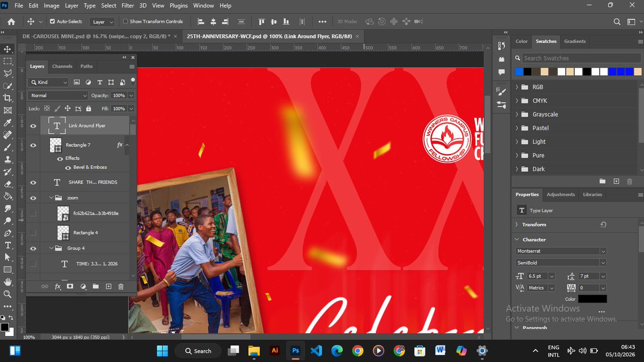Hide the Group 4 folder
Viewport: 644px width, 362px height.
pyautogui.click(x=33, y=248)
